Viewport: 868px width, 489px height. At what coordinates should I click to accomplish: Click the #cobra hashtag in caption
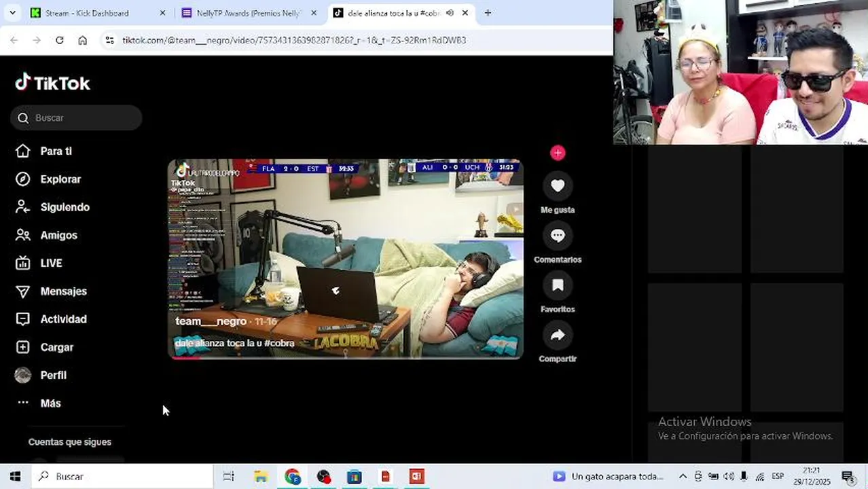point(279,343)
